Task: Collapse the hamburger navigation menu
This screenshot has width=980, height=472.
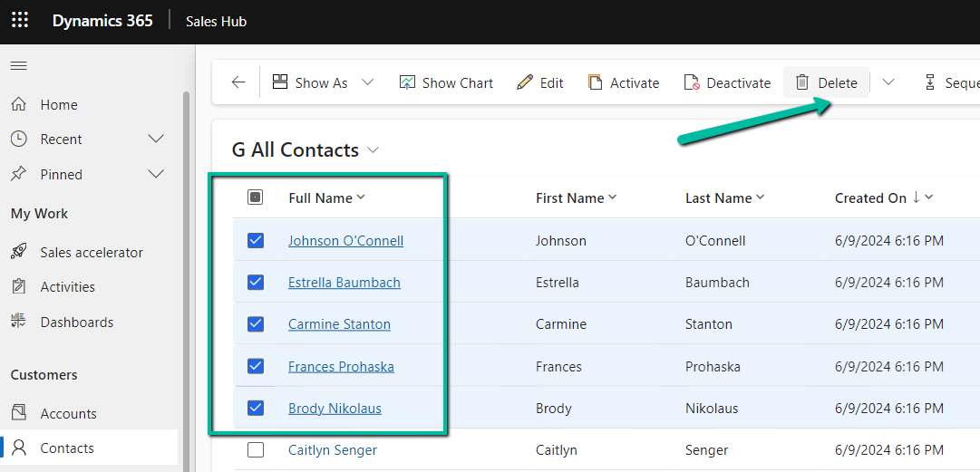Action: [18, 66]
